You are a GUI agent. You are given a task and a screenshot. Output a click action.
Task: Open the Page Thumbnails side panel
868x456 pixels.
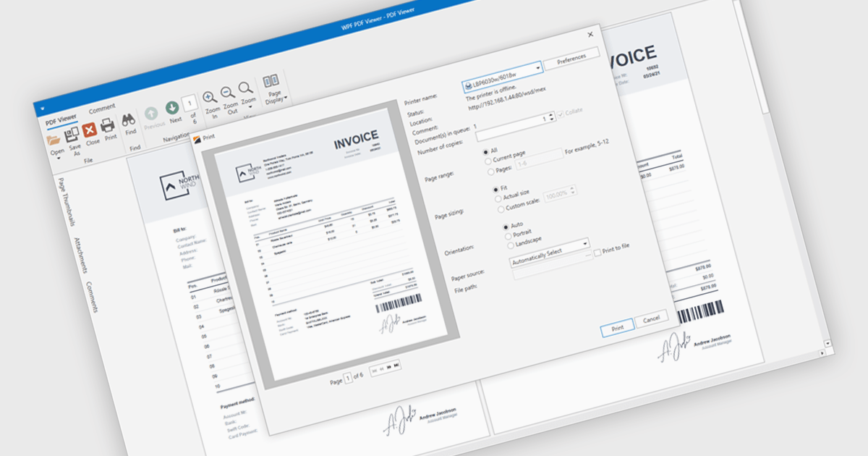(66, 203)
